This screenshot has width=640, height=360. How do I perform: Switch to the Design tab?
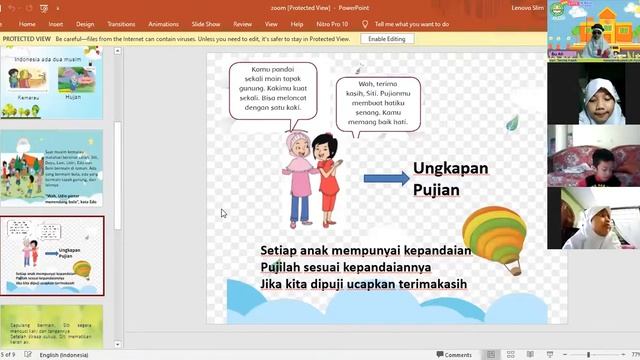pos(85,24)
